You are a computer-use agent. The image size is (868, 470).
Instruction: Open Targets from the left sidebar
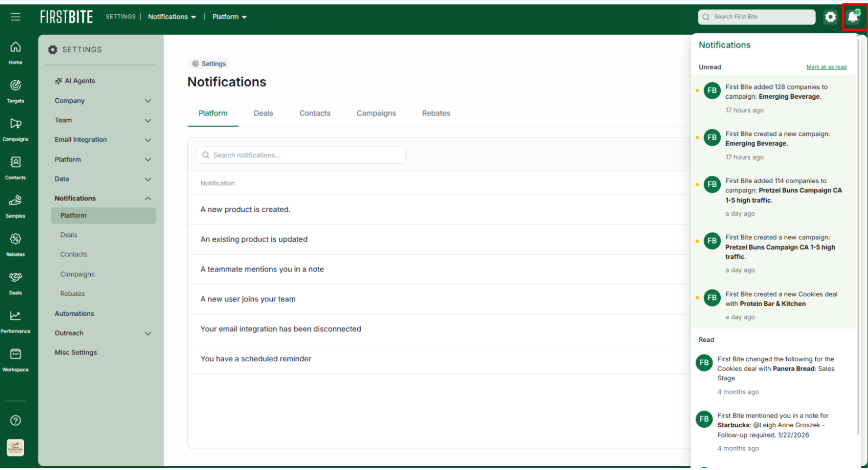[15, 91]
